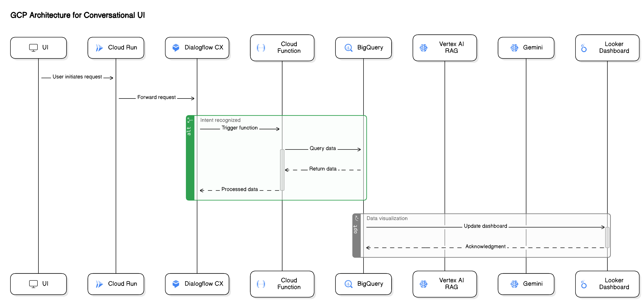The image size is (644, 302).
Task: Click the Dialogflow CX cube icon
Action: [176, 47]
